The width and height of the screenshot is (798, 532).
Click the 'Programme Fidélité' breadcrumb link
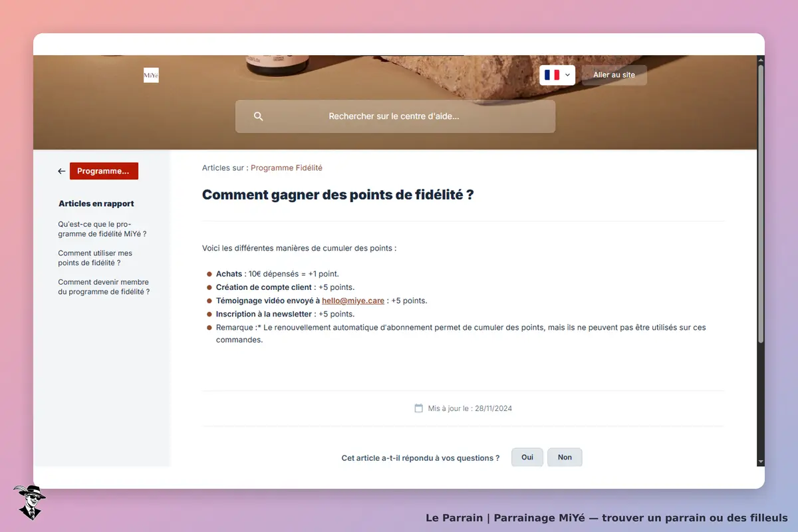point(287,168)
